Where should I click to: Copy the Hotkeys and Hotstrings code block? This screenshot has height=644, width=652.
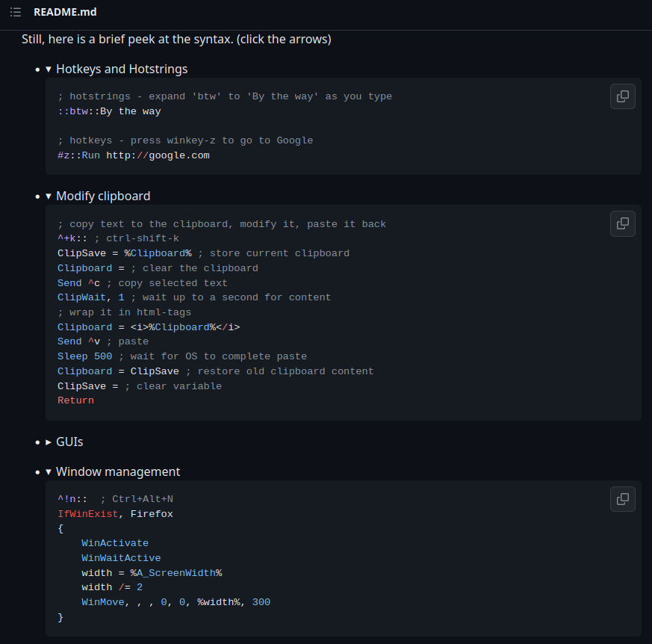(622, 96)
